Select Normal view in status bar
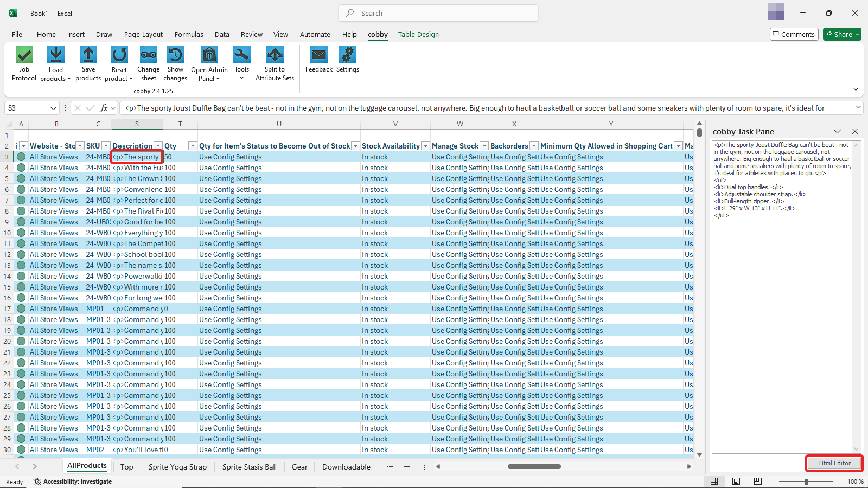This screenshot has height=488, width=868. coord(714,481)
